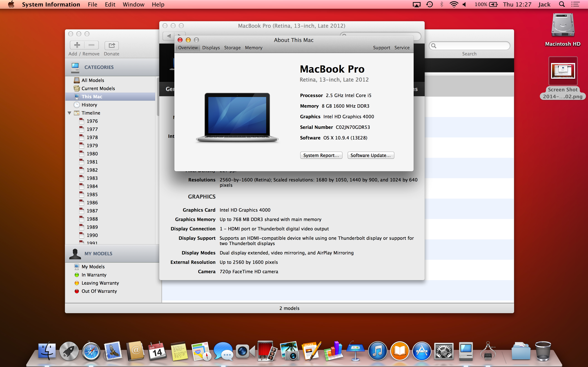Switch to the Displays tab
The height and width of the screenshot is (367, 588).
(x=211, y=48)
